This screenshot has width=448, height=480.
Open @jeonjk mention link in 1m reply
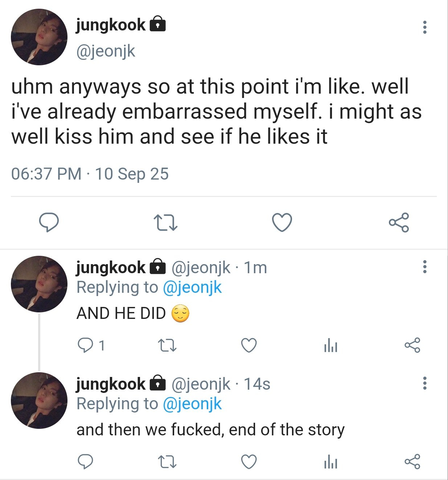(192, 288)
